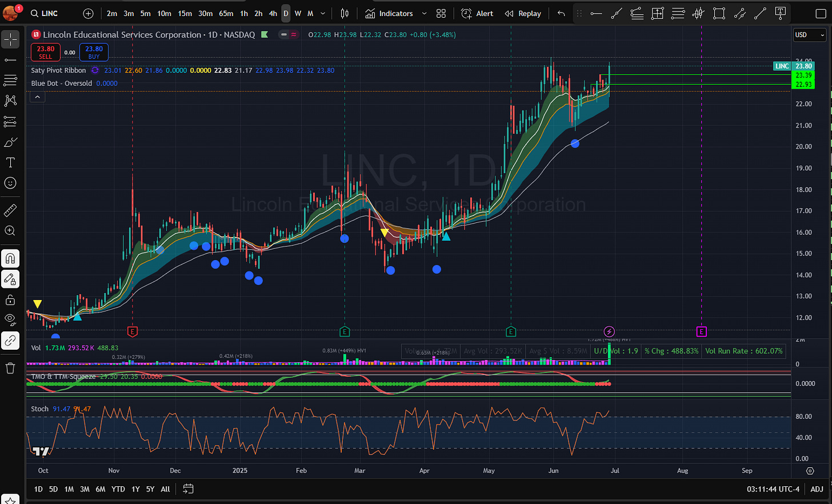Screen dimensions: 832x504
Task: Select the All date range
Action: pyautogui.click(x=165, y=489)
